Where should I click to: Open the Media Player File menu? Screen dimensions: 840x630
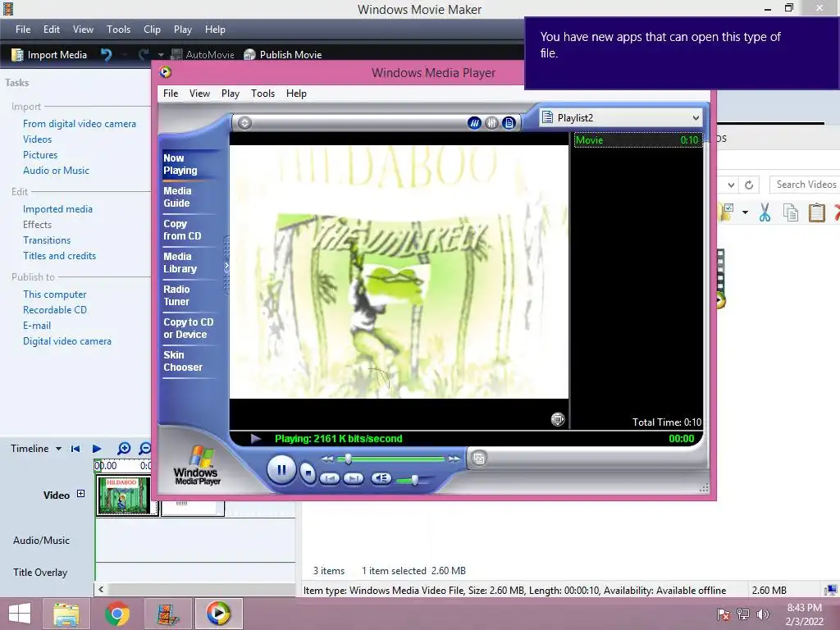pos(171,94)
